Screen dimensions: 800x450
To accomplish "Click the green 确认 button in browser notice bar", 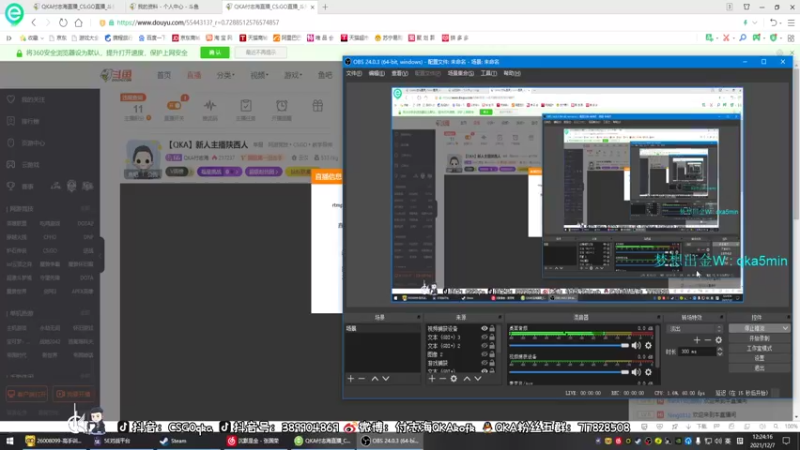I will 215,53.
